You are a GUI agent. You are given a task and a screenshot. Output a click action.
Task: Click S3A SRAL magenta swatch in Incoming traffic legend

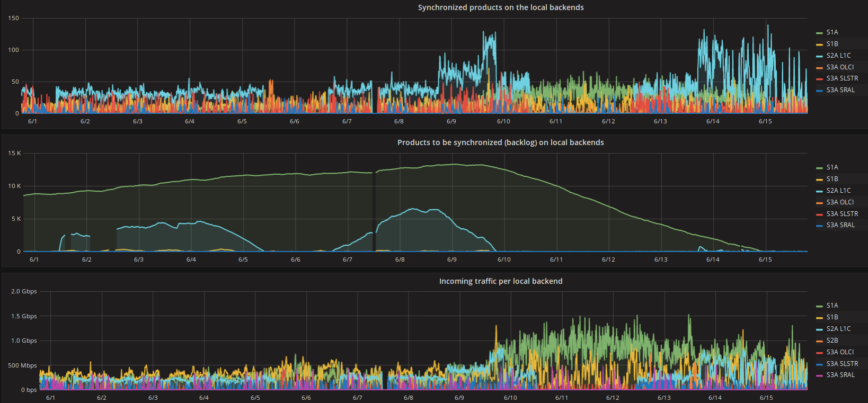(x=819, y=375)
